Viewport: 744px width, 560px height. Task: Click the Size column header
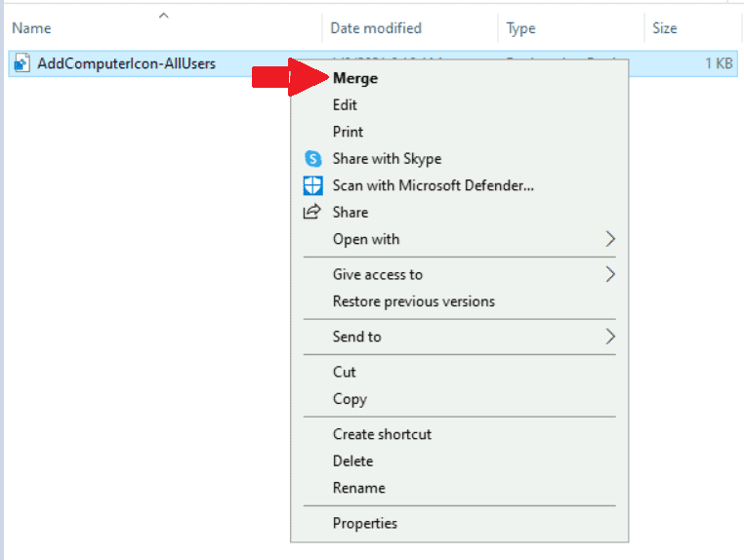tap(665, 28)
